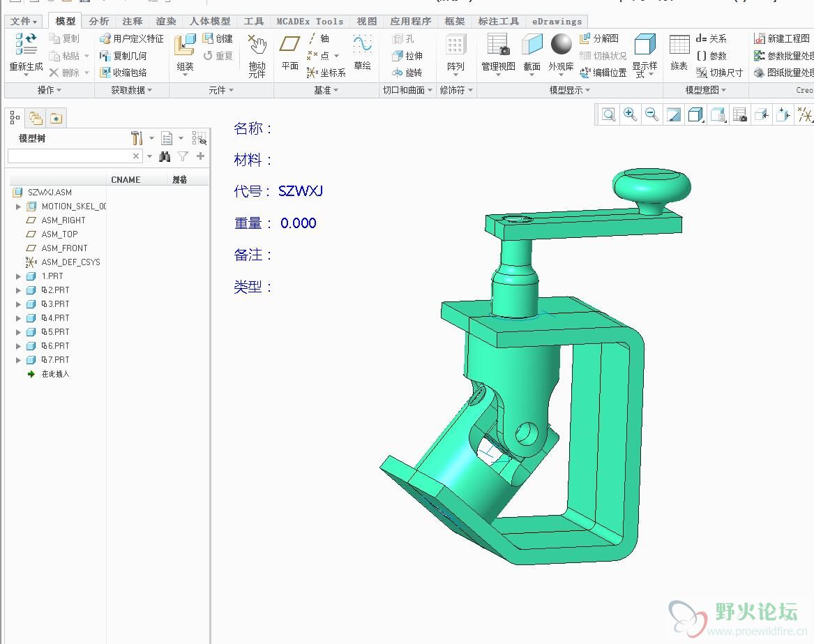Screen dimensions: 814x644
Task: Switch to the eDrawings tab
Action: (x=557, y=22)
